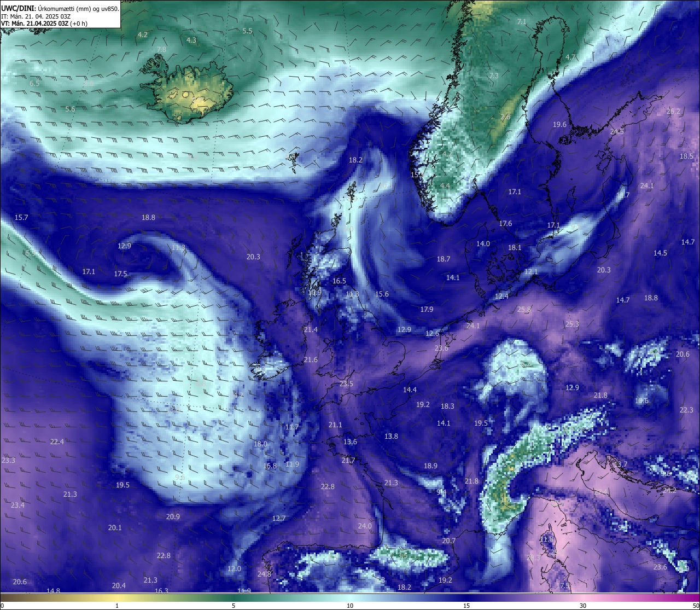Click the 5.6 value southwest of Iceland
Viewport: 700px width, 610px height.
70,109
